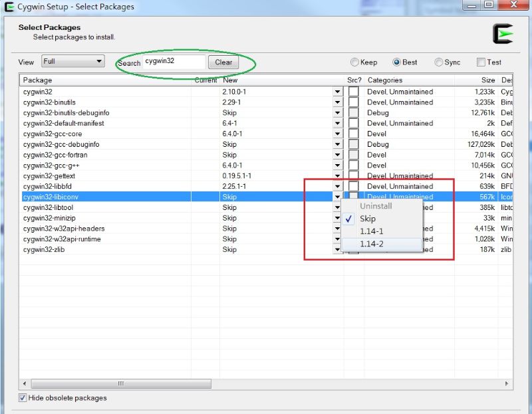Click the Search field containing cygwin32
This screenshot has height=414, width=532.
click(x=174, y=62)
